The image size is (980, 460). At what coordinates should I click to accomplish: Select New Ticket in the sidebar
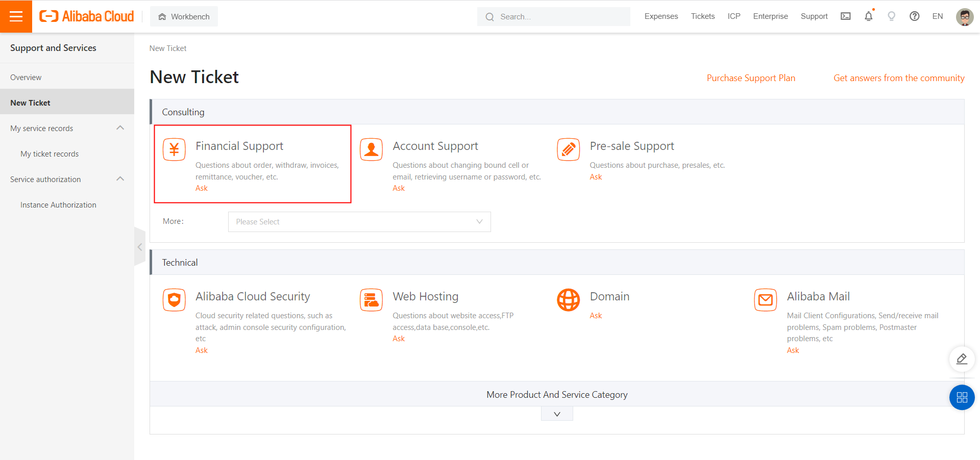click(67, 103)
